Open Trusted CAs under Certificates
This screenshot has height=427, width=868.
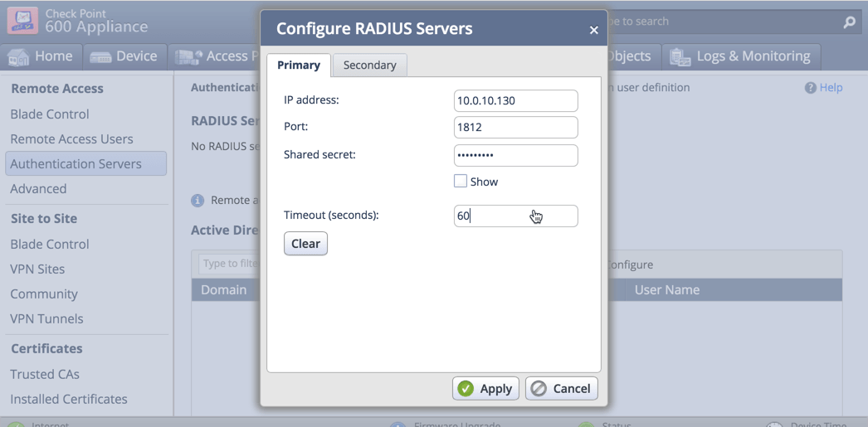coord(45,374)
